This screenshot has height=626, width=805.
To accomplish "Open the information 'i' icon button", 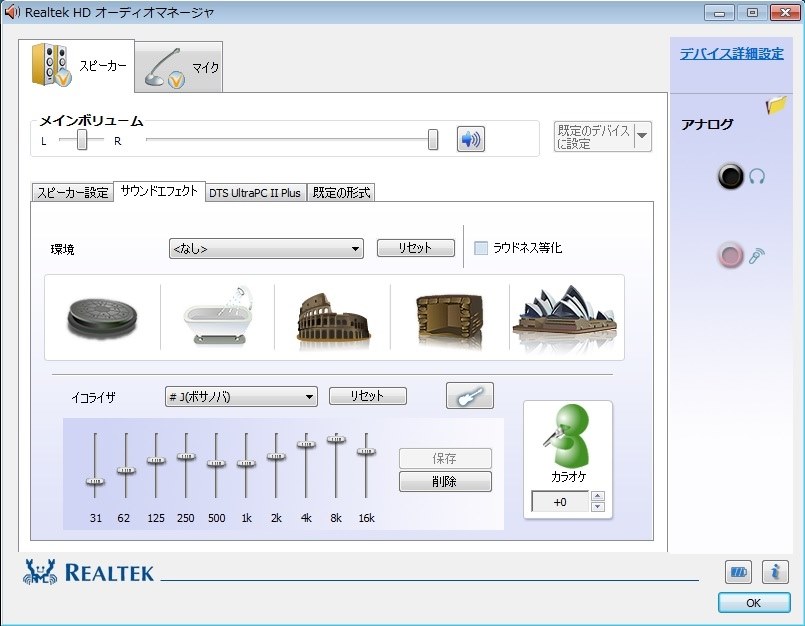I will coord(775,572).
